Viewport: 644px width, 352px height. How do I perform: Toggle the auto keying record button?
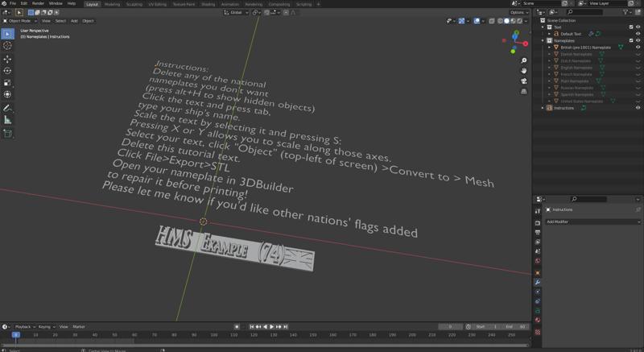coord(237,326)
